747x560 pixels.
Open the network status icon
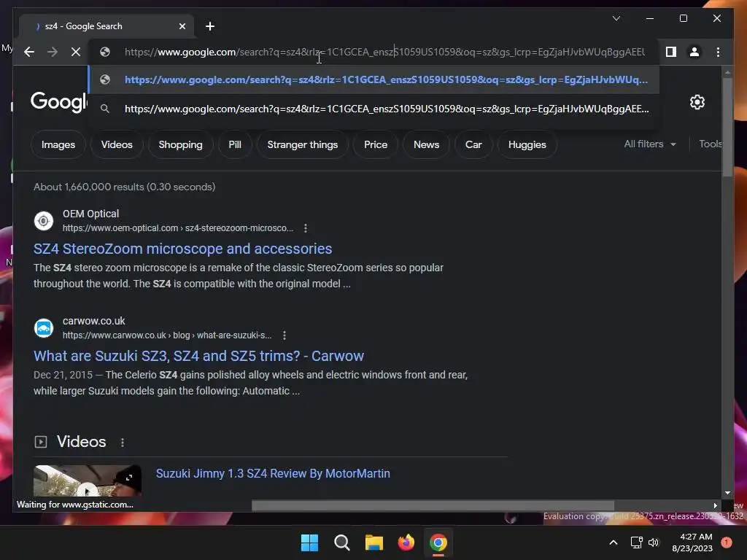pos(636,542)
